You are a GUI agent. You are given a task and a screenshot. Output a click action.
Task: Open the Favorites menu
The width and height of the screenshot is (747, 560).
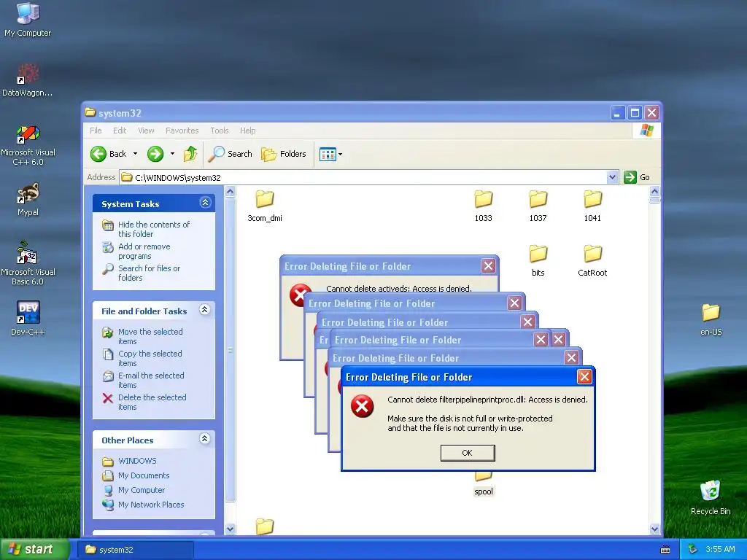coord(182,131)
